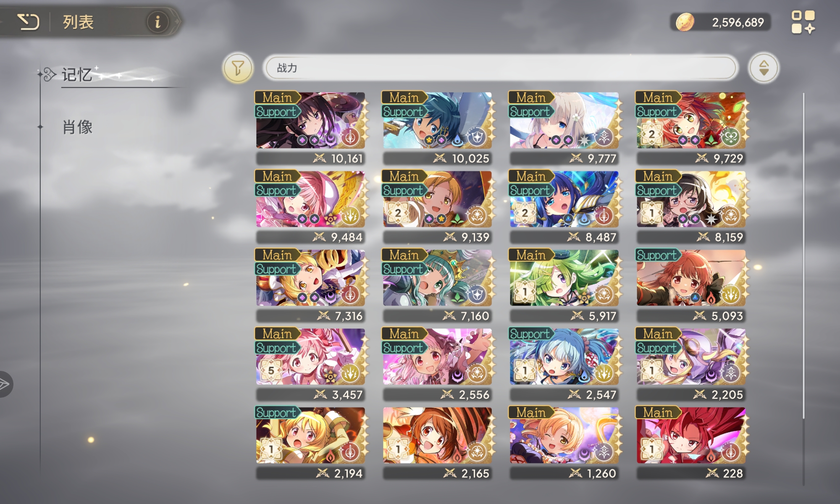This screenshot has height=504, width=840.
Task: Click the gold coin currency icon
Action: coord(685,22)
